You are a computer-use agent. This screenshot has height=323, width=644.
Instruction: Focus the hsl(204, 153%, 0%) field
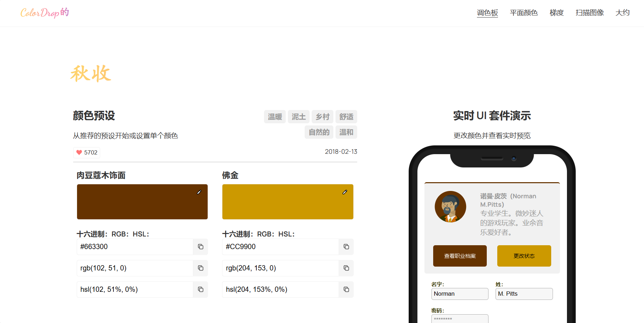coord(281,289)
